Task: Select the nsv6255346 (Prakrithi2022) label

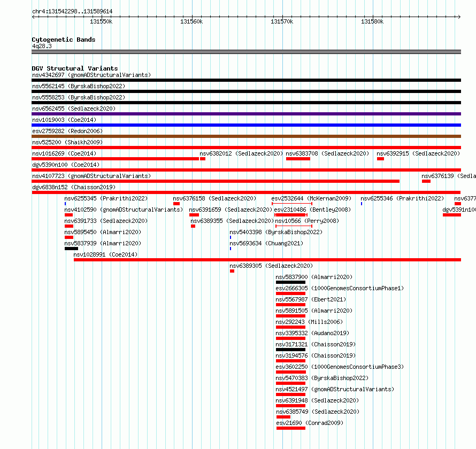Action: [x=402, y=198]
